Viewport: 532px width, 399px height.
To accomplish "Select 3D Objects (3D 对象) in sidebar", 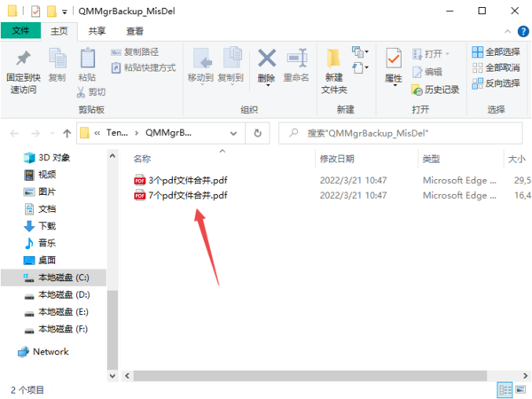I will coord(47,158).
